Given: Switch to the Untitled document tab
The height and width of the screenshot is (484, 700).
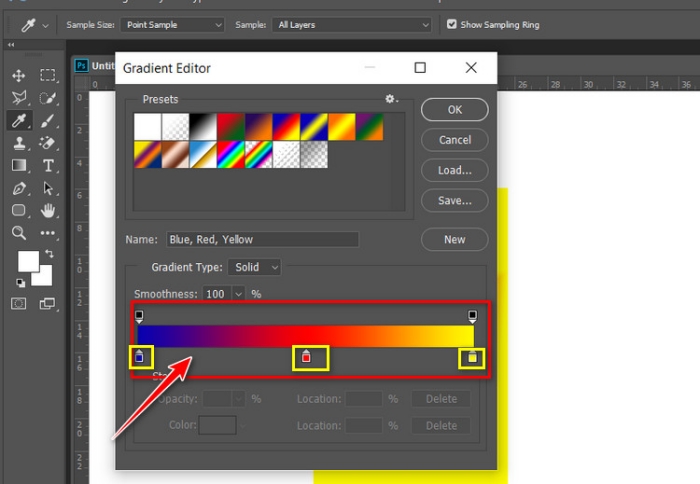Looking at the screenshot, I should [x=94, y=66].
